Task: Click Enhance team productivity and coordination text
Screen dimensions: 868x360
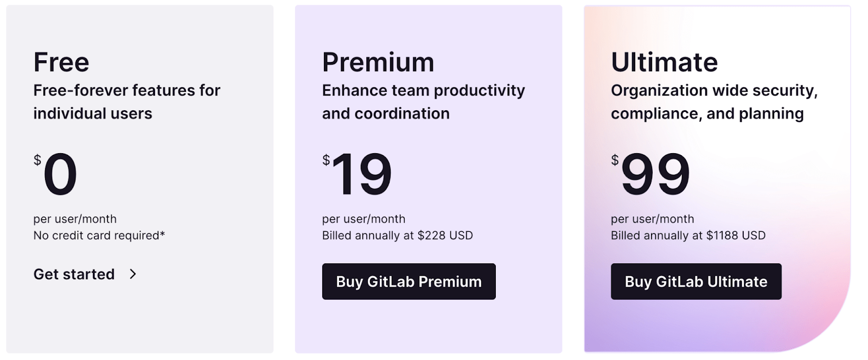Action: click(424, 102)
